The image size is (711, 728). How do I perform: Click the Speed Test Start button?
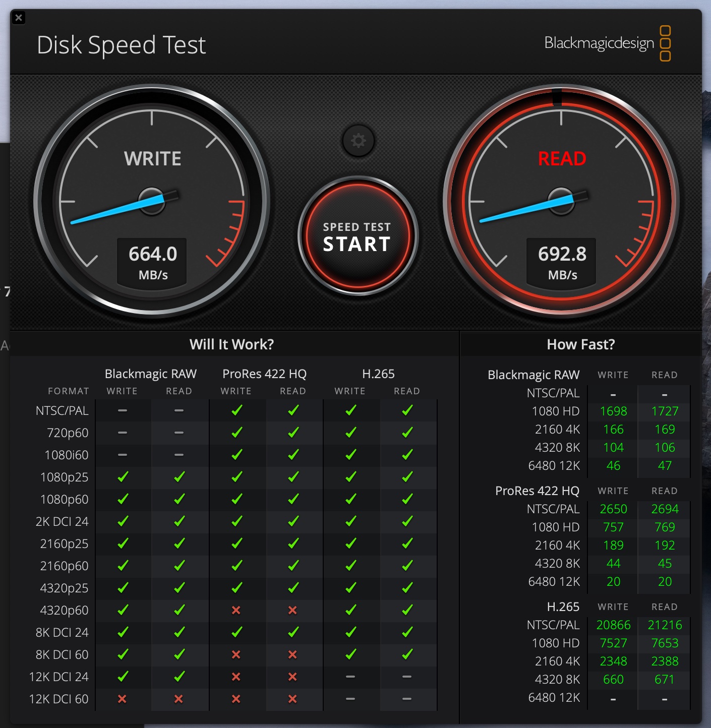pyautogui.click(x=357, y=236)
